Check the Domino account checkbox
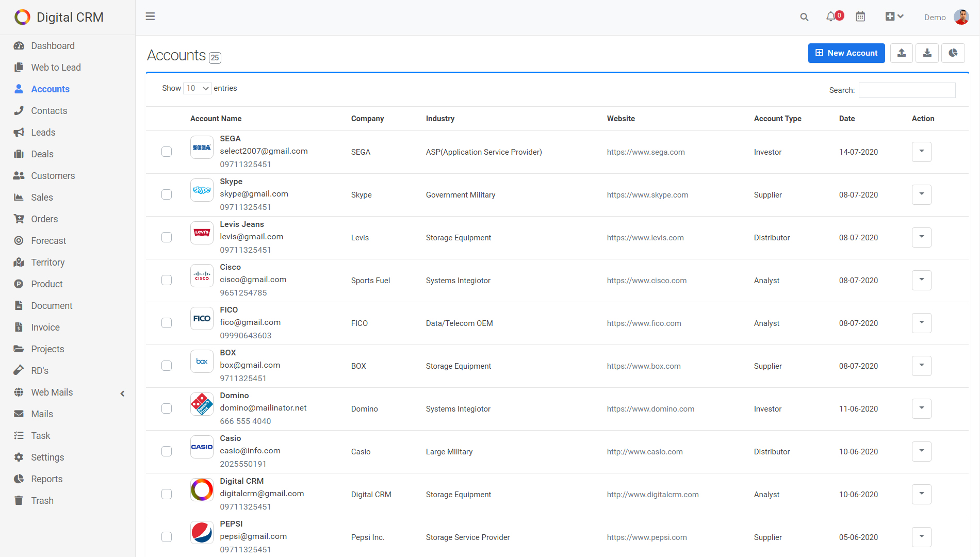 tap(167, 408)
